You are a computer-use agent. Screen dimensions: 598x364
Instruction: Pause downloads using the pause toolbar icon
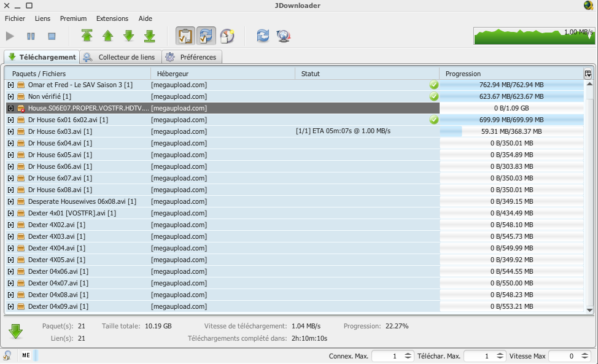pyautogui.click(x=31, y=36)
